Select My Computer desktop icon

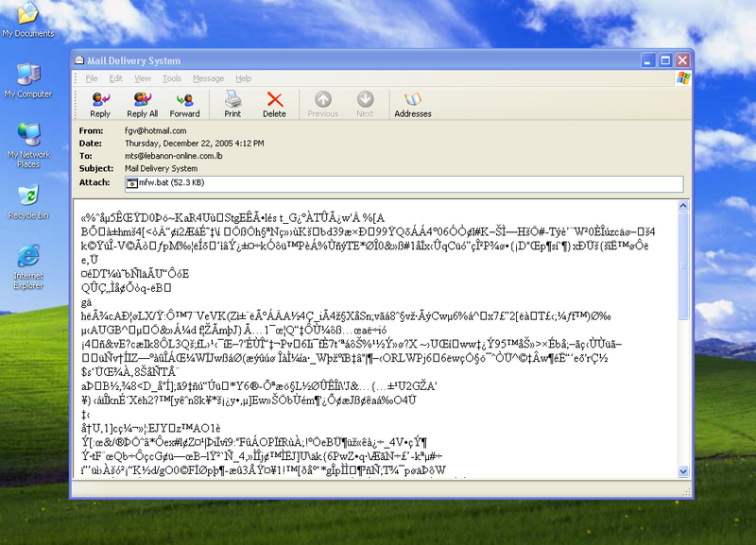pos(28,74)
